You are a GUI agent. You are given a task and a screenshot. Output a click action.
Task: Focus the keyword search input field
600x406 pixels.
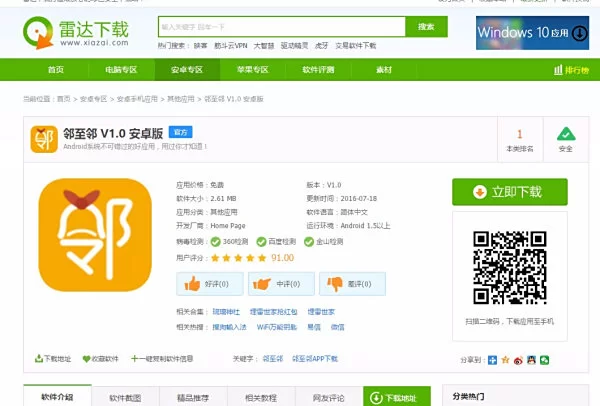click(282, 27)
